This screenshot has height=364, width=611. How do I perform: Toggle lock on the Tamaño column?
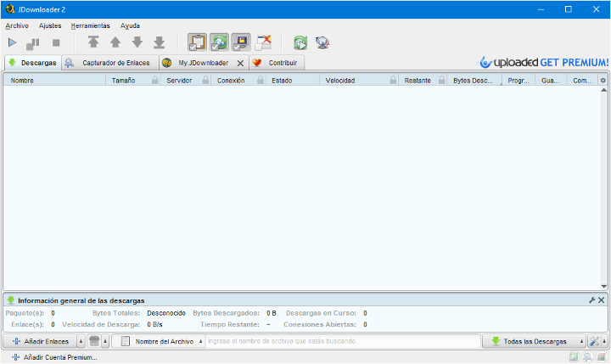tap(155, 80)
